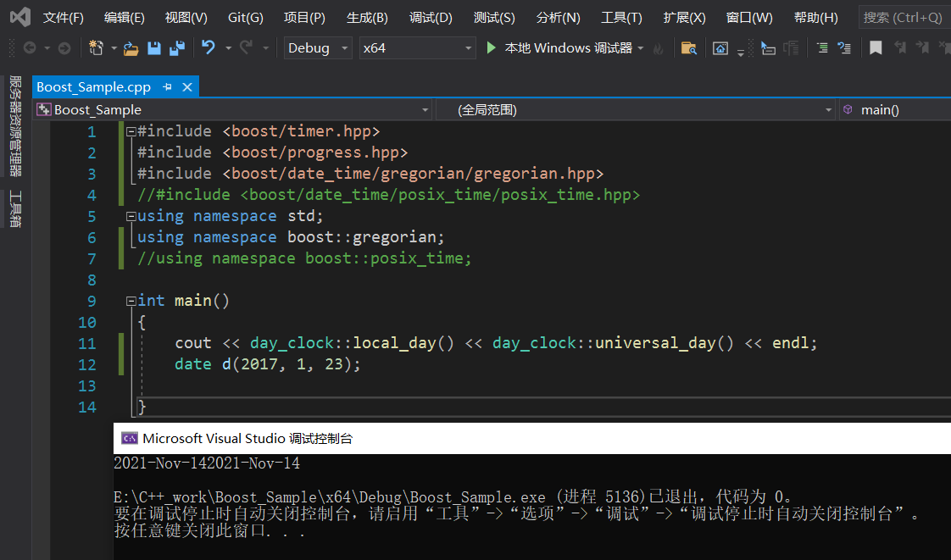Click the '2021-Nov-142021-Nov-14' console output
951x560 pixels.
pos(207,463)
